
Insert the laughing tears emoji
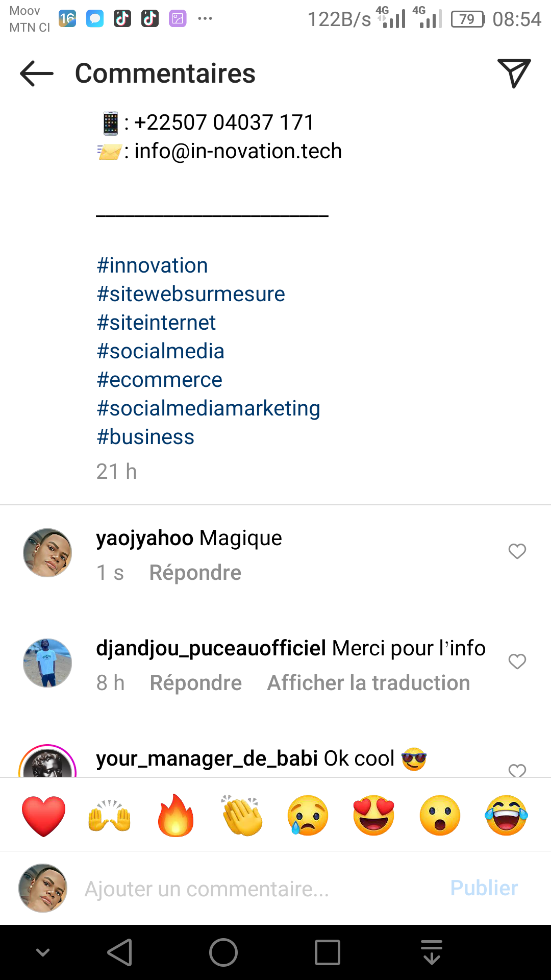(x=506, y=815)
